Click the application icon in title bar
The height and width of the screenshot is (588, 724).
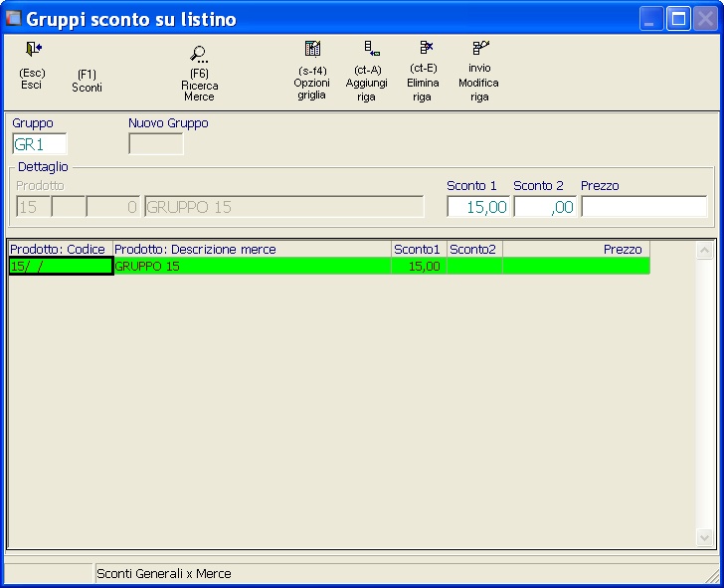pos(13,19)
